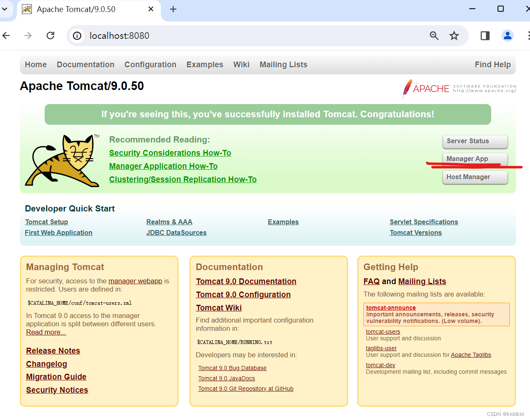Image resolution: width=530 pixels, height=420 pixels.
Task: Click the browser back arrow
Action: tap(6, 36)
